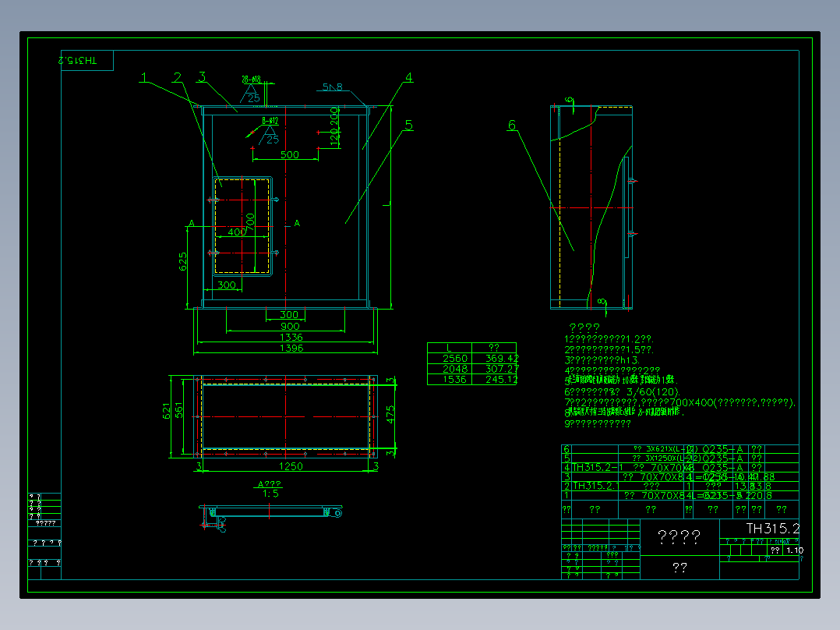Click the 1536 cell in the length table

point(455,379)
